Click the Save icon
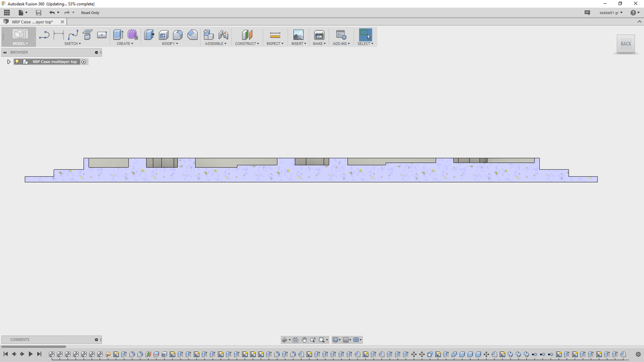This screenshot has width=644, height=362. (x=38, y=13)
